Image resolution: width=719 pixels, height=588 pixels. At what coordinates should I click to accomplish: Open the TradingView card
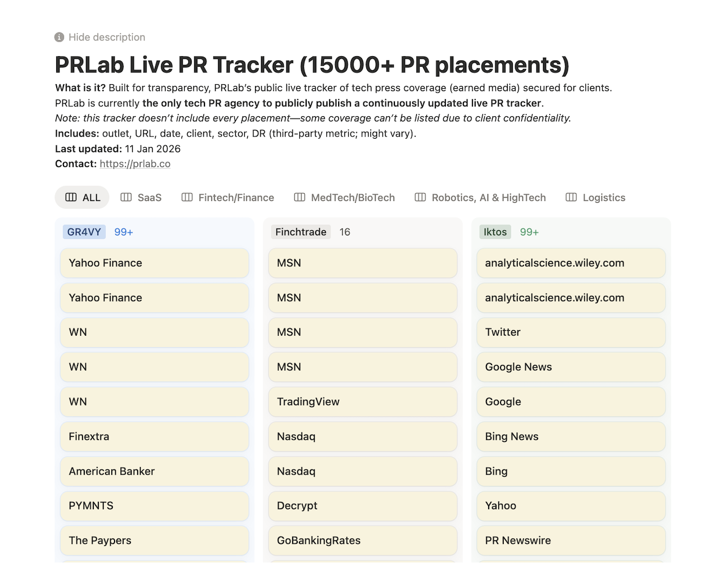(x=363, y=402)
